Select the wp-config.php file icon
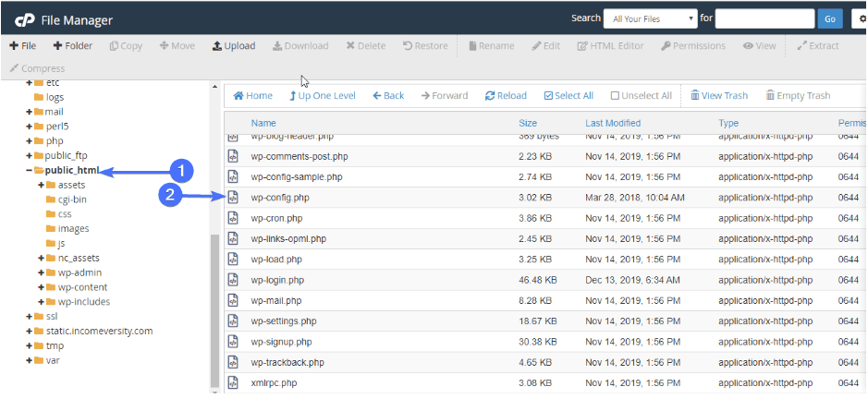 pyautogui.click(x=233, y=197)
